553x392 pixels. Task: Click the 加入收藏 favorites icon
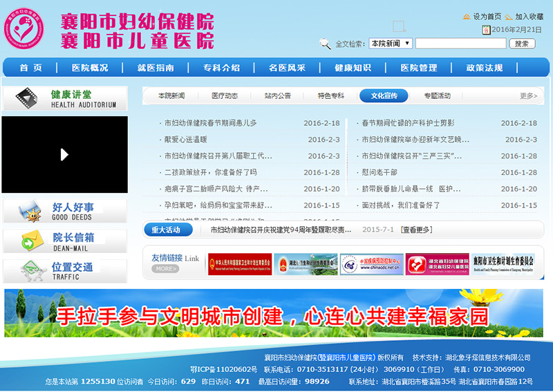pyautogui.click(x=509, y=17)
